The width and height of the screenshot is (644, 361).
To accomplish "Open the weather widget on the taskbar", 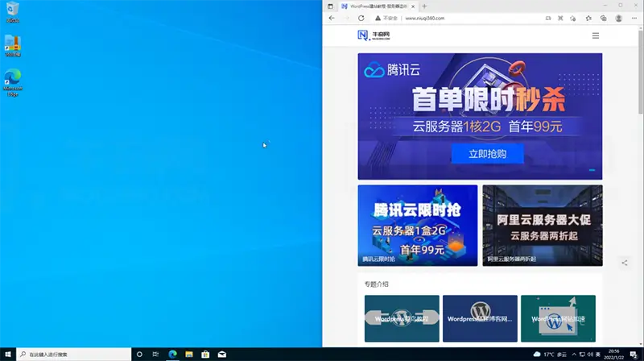I will (x=550, y=354).
